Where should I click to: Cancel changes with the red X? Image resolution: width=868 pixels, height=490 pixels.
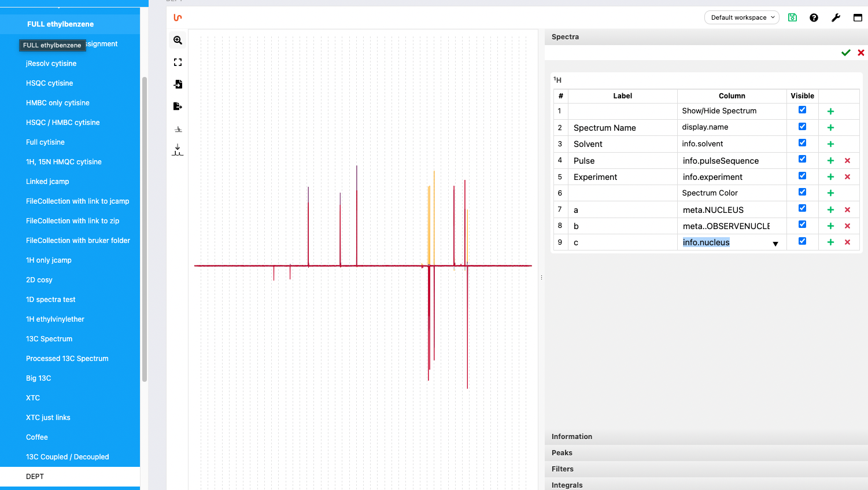(860, 53)
